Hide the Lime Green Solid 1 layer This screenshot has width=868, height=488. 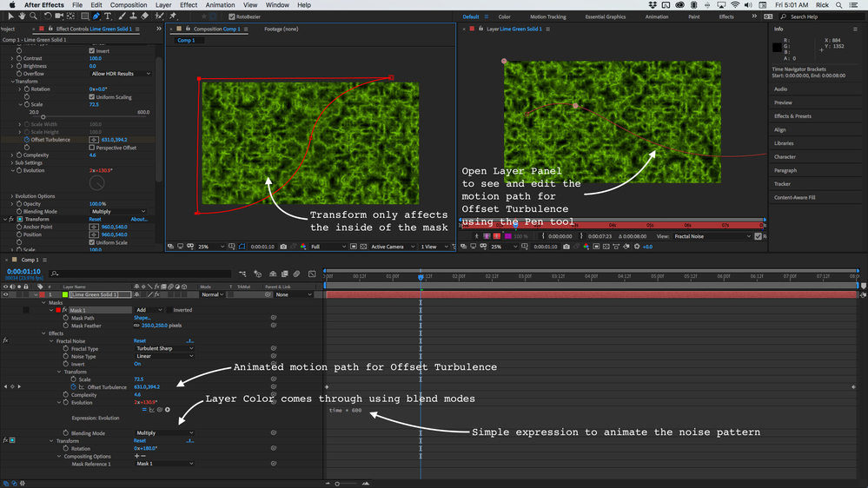(6, 295)
